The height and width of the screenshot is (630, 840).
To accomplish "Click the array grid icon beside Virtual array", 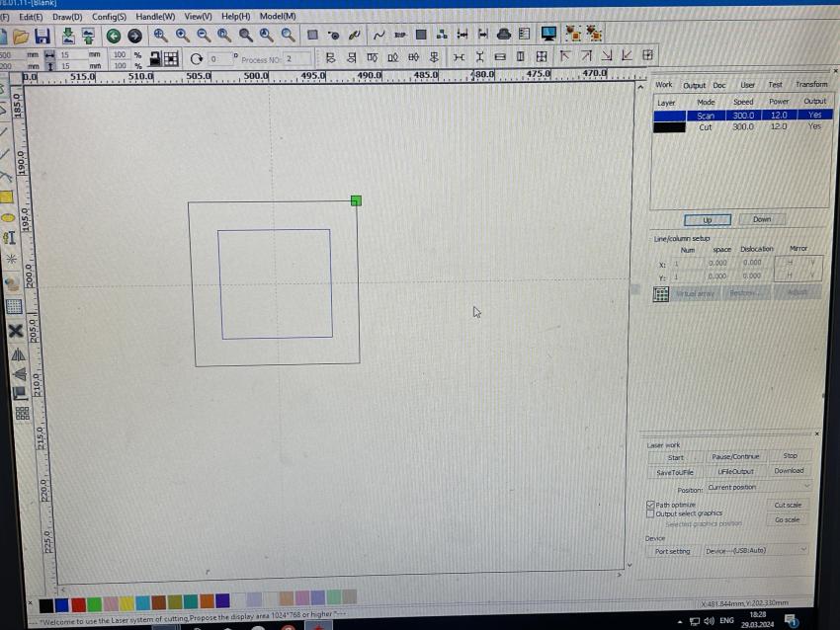I will click(661, 294).
